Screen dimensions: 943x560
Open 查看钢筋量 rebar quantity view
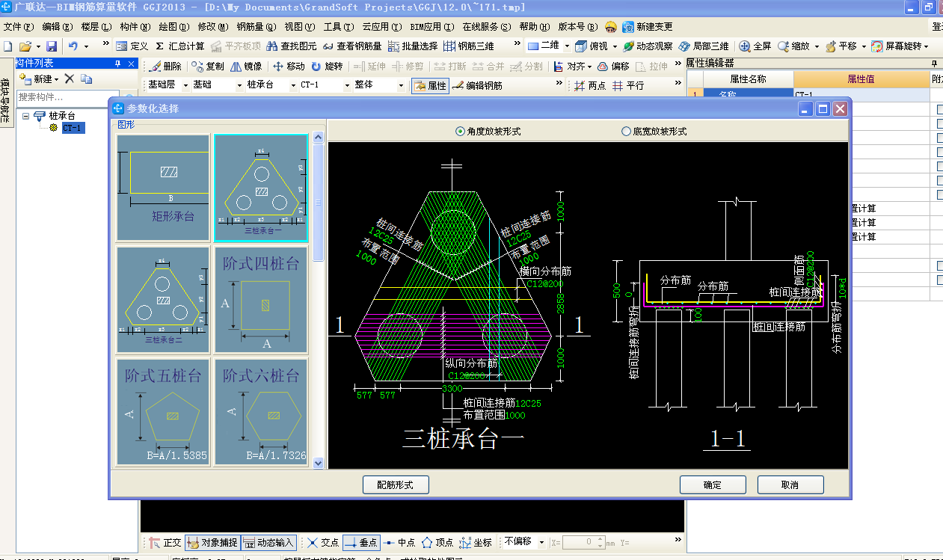click(x=353, y=46)
